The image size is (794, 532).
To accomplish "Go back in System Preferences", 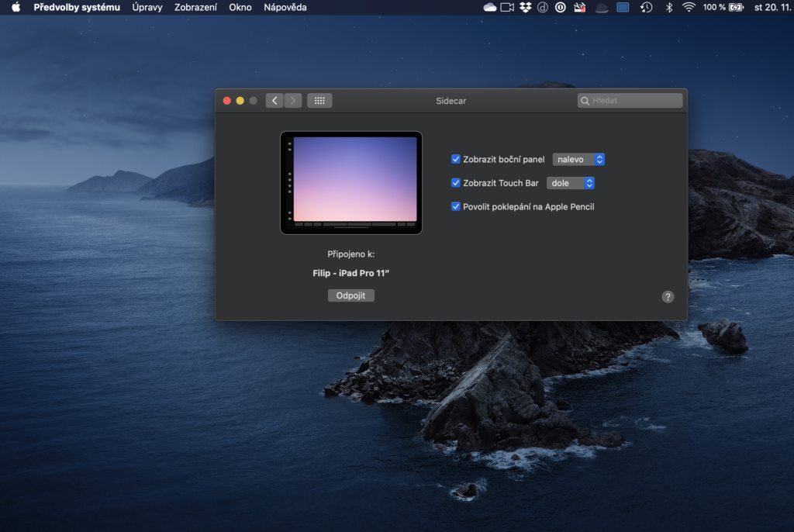I will click(274, 100).
